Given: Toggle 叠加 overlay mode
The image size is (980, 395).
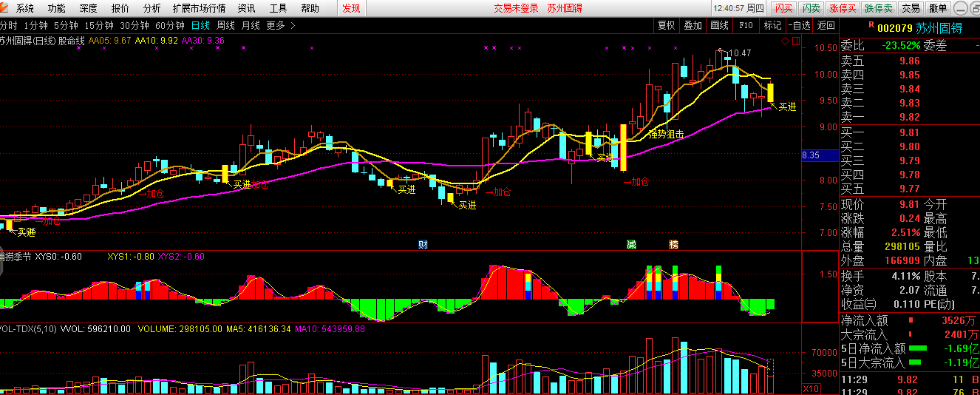Looking at the screenshot, I should tap(693, 25).
